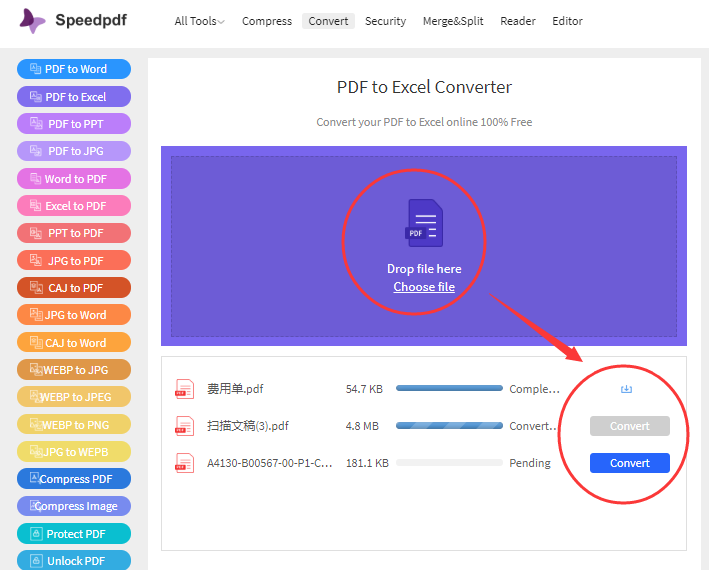709x570 pixels.
Task: Select the CAJ to PDF tool
Action: click(x=74, y=287)
